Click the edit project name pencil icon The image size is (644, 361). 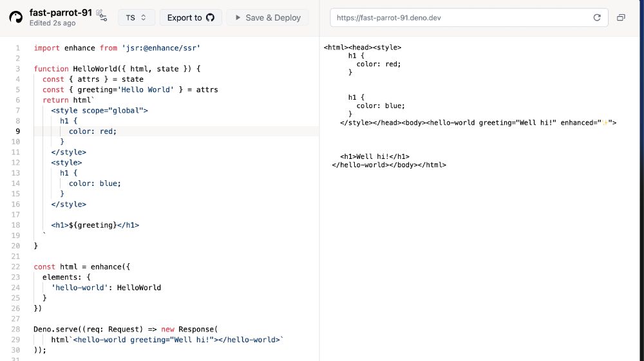pos(99,13)
